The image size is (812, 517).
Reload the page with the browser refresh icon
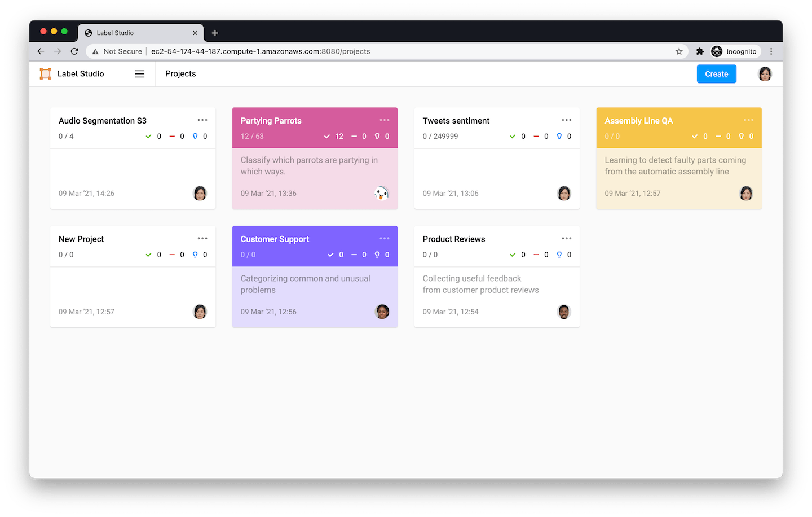tap(74, 51)
